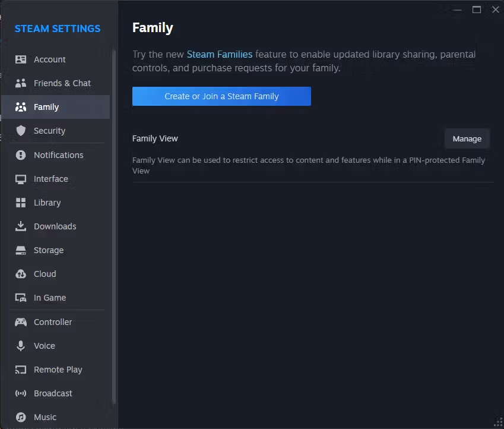Screen dimensions: 504x429
Task: Select the Friends & Chat people icon
Action: pos(21,83)
